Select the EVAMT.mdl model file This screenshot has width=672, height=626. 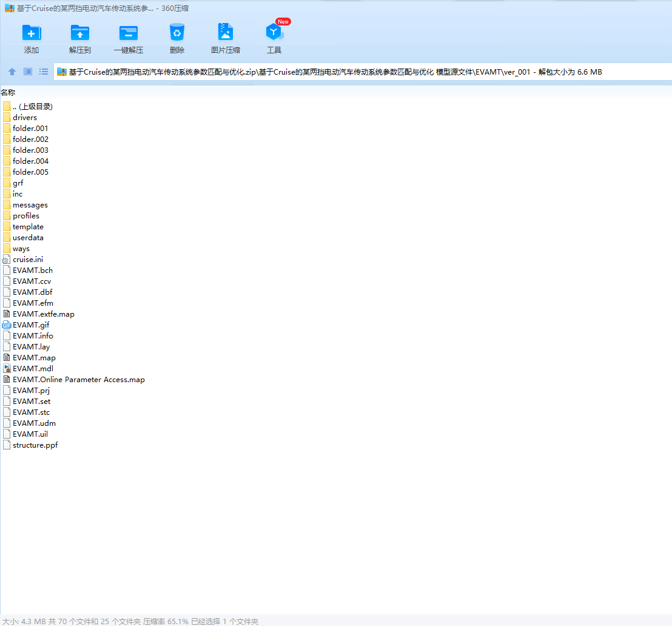pos(29,369)
